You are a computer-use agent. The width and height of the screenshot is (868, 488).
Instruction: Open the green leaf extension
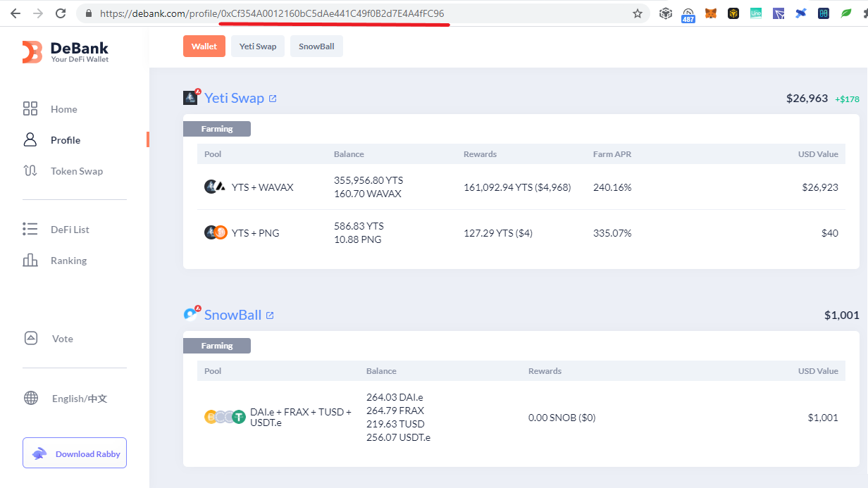(846, 13)
